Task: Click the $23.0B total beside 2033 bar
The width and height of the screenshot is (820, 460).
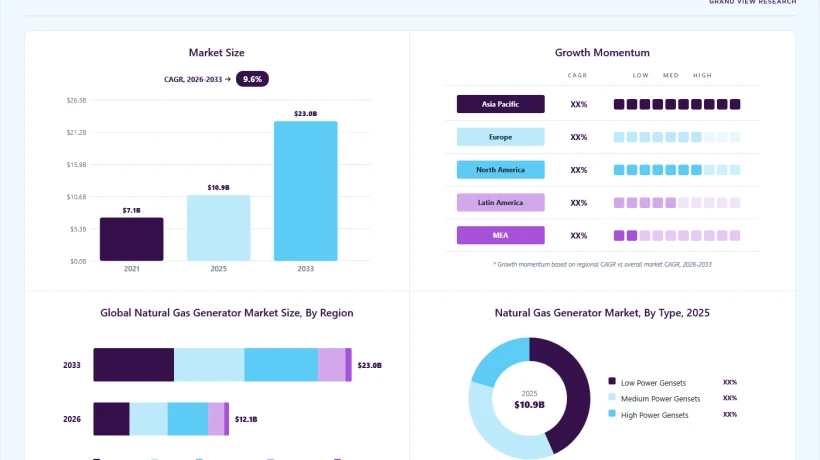Action: coord(370,365)
